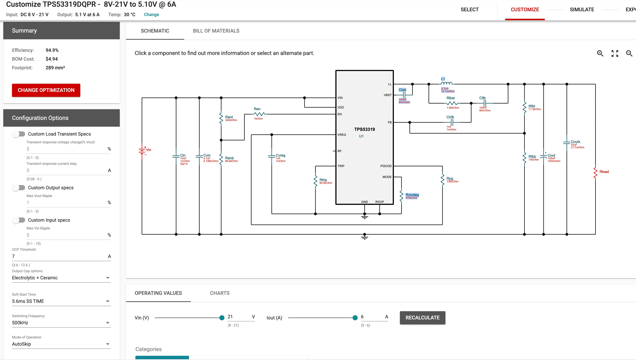The image size is (636, 364).
Task: Select the Renb resistor component
Action: (x=221, y=159)
